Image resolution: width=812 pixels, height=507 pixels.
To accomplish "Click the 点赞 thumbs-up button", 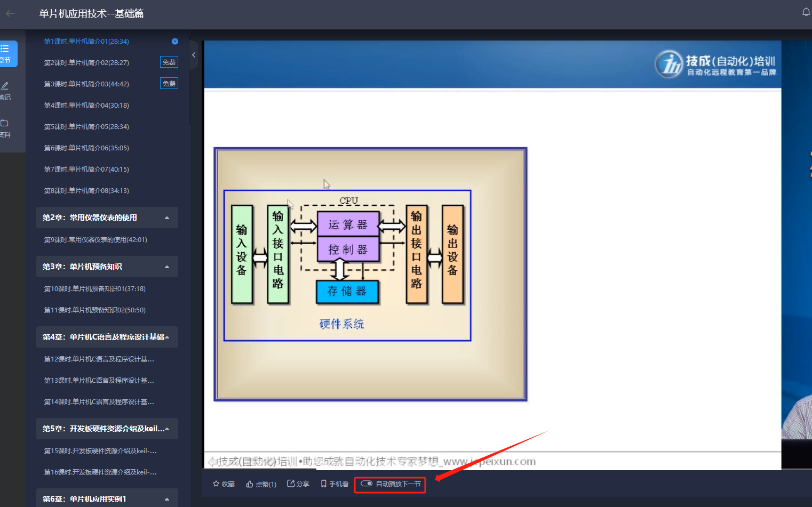I will 261,484.
